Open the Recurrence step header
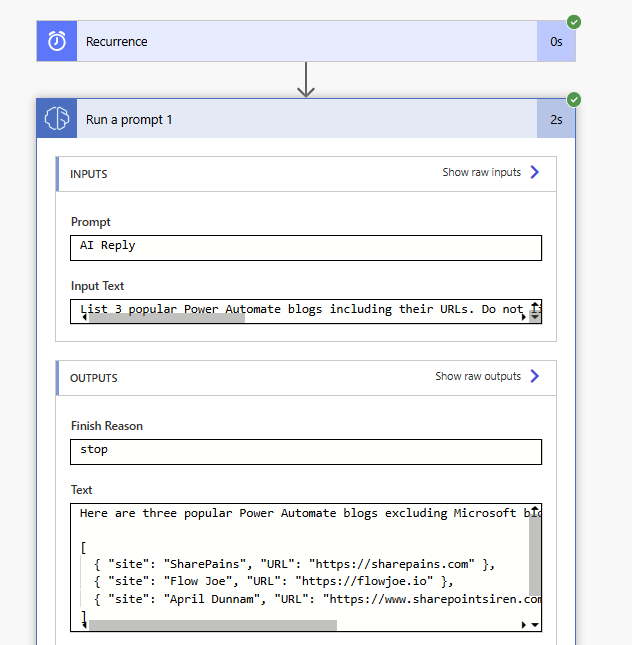 pyautogui.click(x=306, y=41)
